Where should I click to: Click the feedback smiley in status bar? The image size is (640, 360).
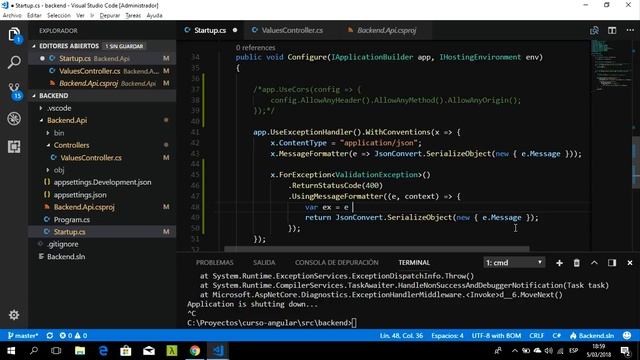(627, 336)
